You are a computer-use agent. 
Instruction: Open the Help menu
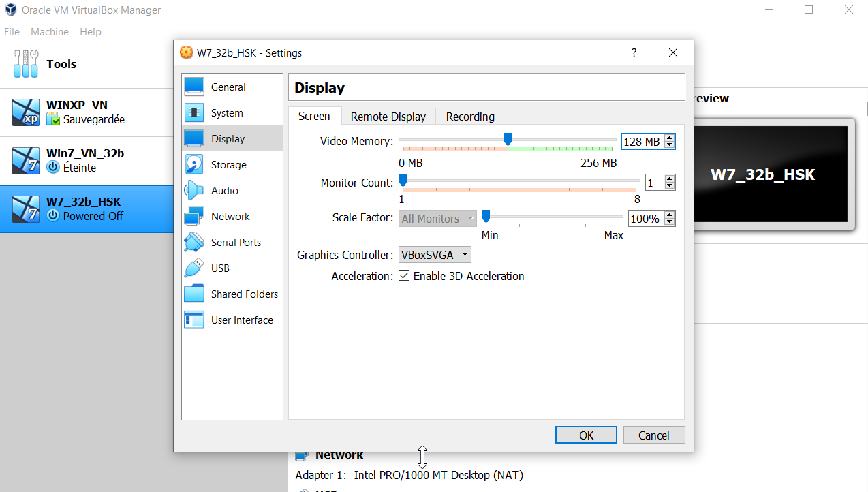[91, 31]
